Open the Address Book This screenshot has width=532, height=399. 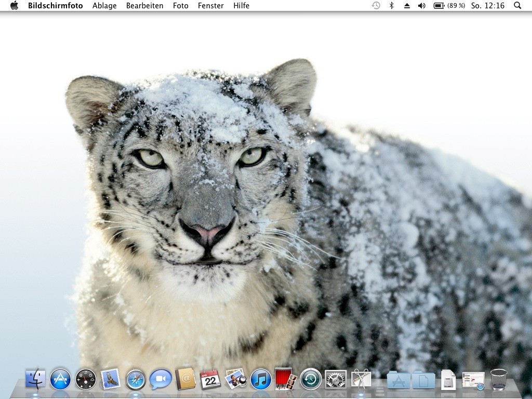pyautogui.click(x=185, y=379)
